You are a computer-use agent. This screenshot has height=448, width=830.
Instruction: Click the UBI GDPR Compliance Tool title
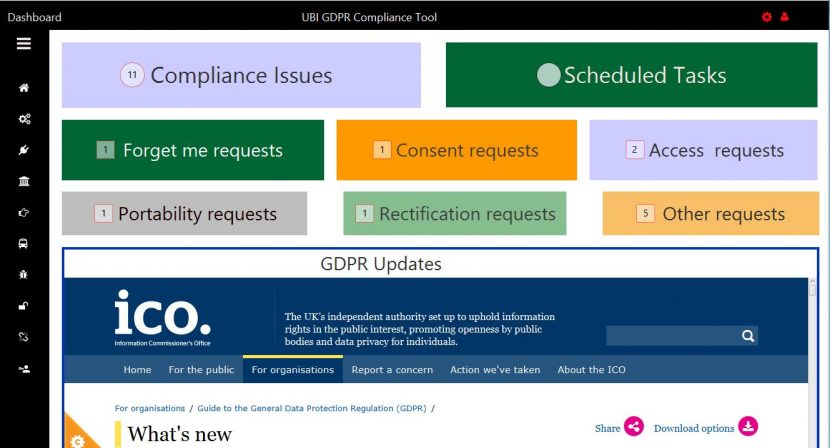pos(369,17)
